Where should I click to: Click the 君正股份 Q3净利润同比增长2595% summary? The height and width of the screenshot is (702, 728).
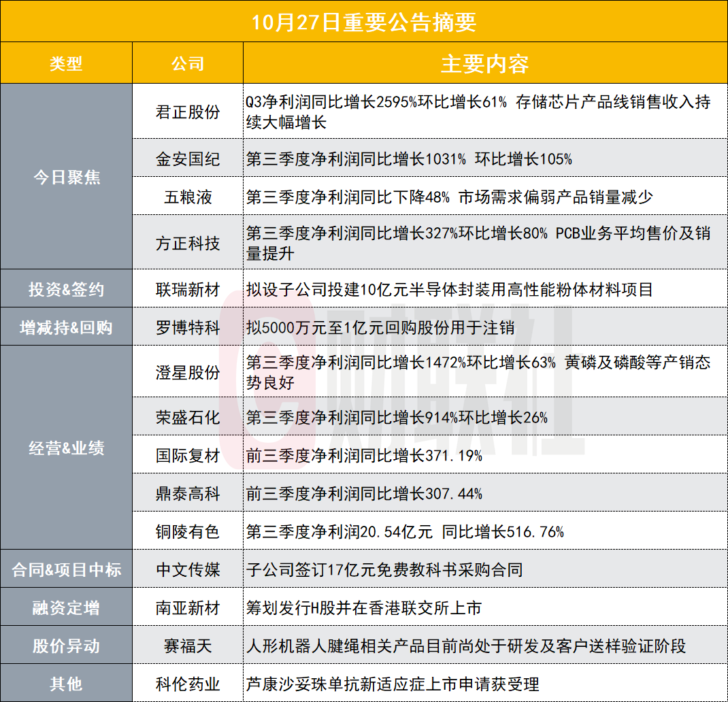point(478,112)
